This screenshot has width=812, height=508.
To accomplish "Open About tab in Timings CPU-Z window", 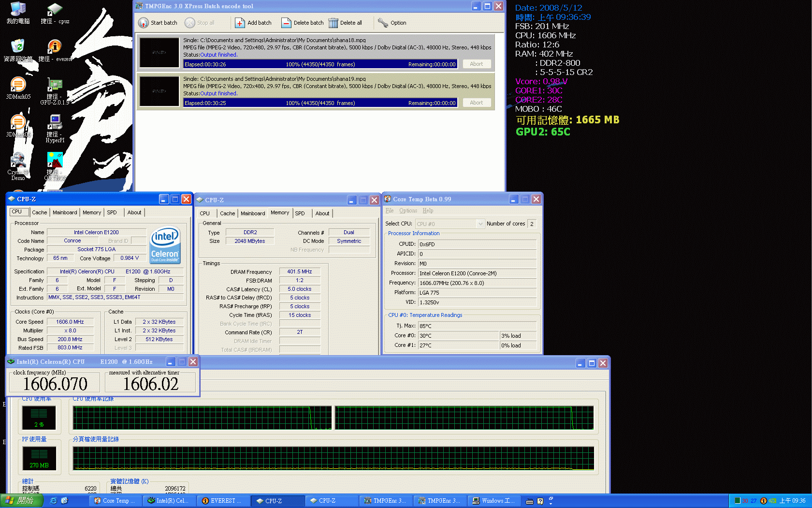I will 322,213.
